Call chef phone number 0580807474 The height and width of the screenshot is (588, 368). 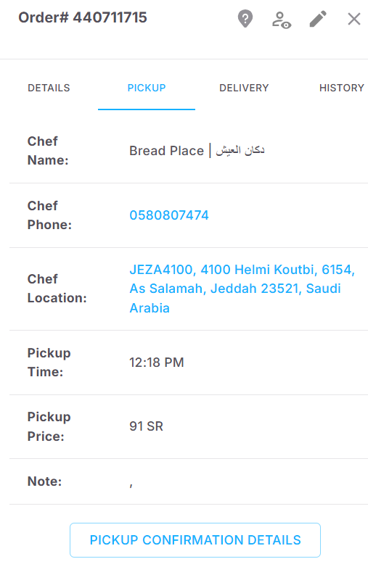169,215
